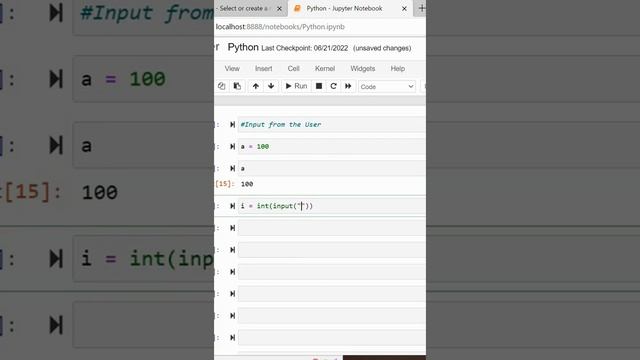This screenshot has height=360, width=640.
Task: Restart the kernel with circular arrow icon
Action: 333,86
